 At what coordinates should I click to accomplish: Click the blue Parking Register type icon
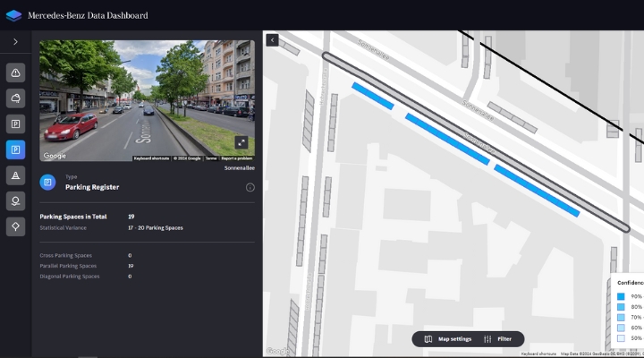coord(47,183)
